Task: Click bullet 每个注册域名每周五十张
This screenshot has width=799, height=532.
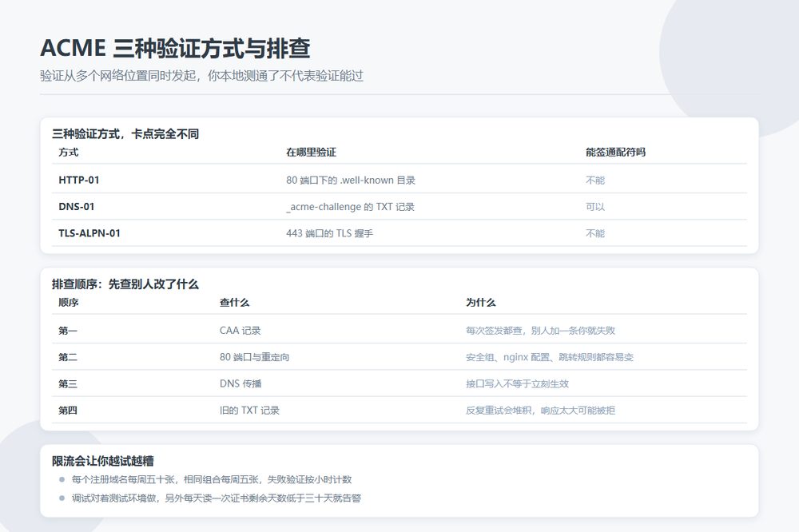Action: 123,479
